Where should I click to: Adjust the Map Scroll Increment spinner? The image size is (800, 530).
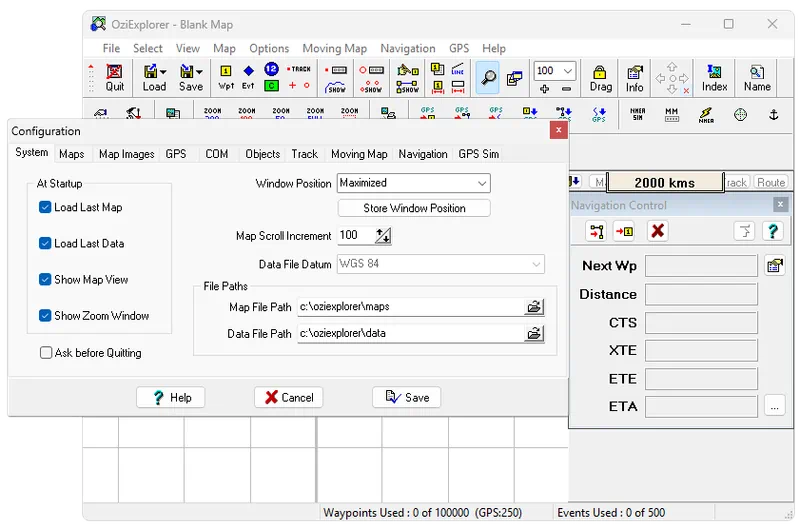coord(383,236)
